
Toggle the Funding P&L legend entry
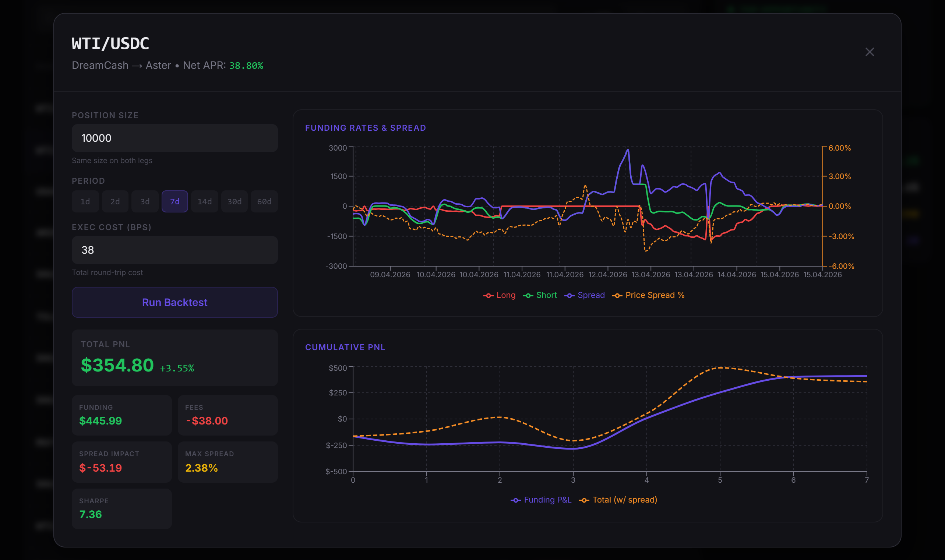[x=541, y=500]
